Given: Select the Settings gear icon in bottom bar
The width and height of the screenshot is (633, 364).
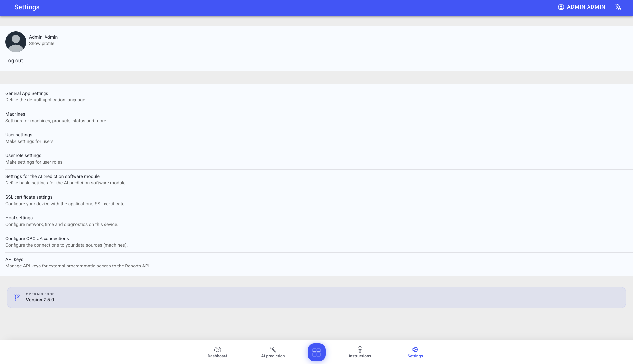Looking at the screenshot, I should click(415, 350).
